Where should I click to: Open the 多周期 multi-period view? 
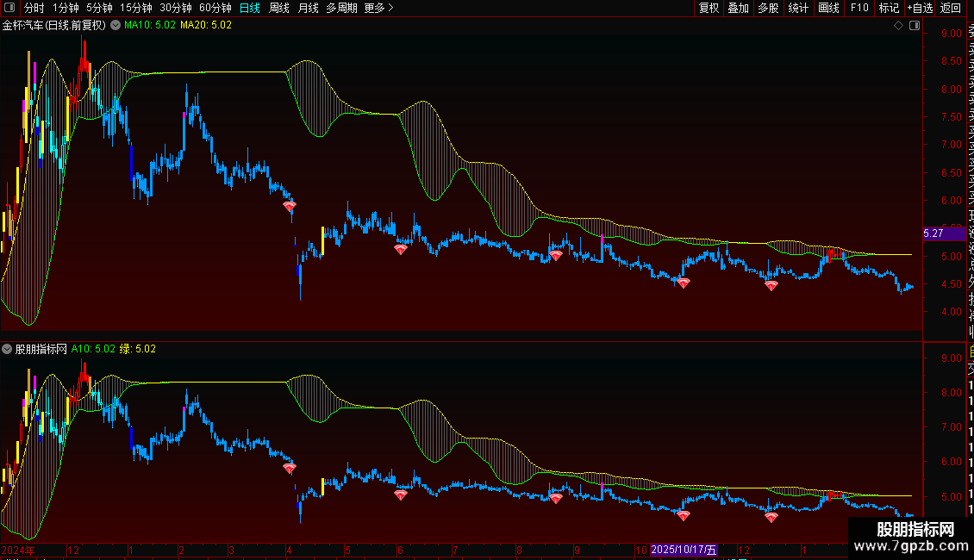click(341, 8)
